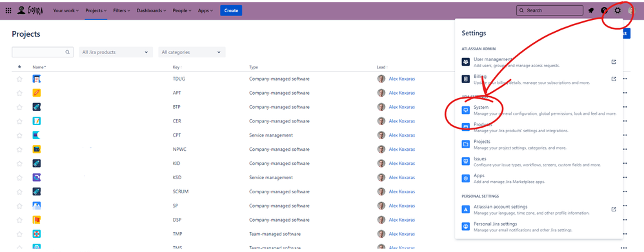Click the Gojira logo
Viewport: 644px width, 252px height.
[30, 11]
